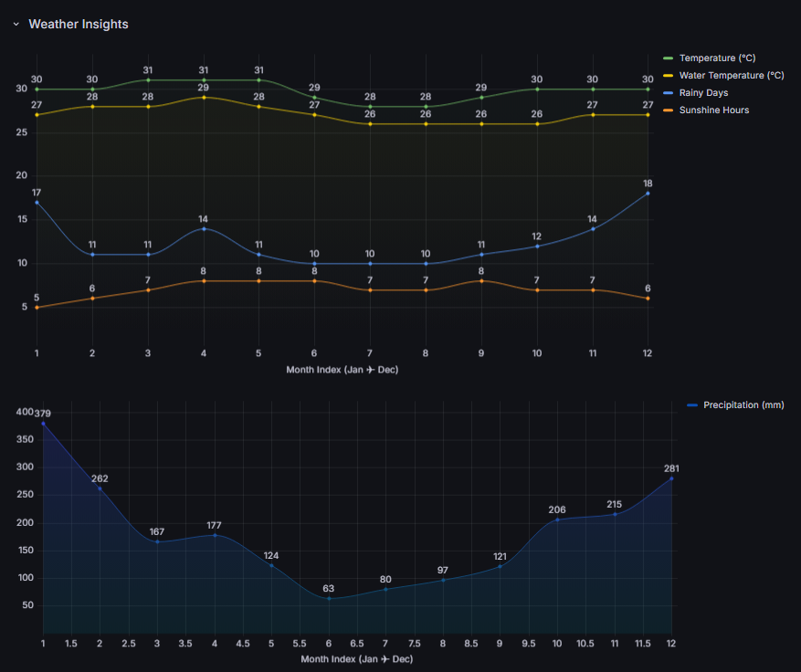Open the blue Rainy Days color swatch
This screenshot has width=801, height=672.
(x=668, y=93)
